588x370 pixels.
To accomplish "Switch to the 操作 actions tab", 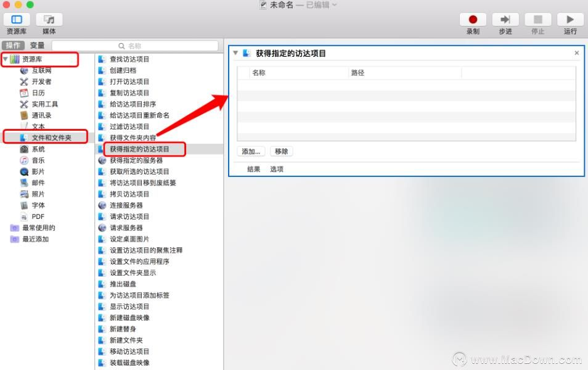I will (13, 46).
